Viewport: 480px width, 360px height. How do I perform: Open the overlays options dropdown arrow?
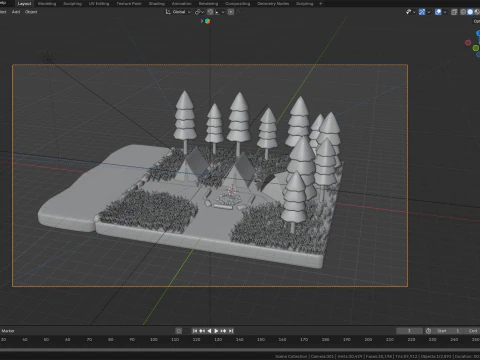click(445, 12)
